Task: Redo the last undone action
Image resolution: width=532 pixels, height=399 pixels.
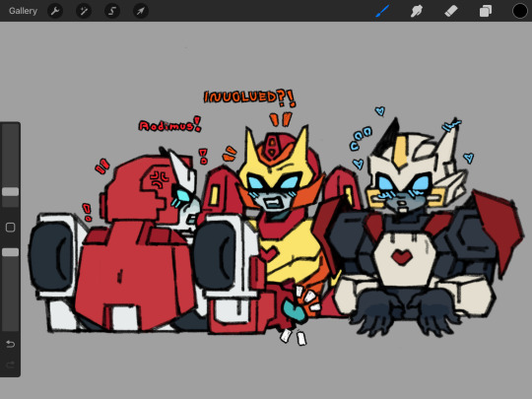Action: 10,365
